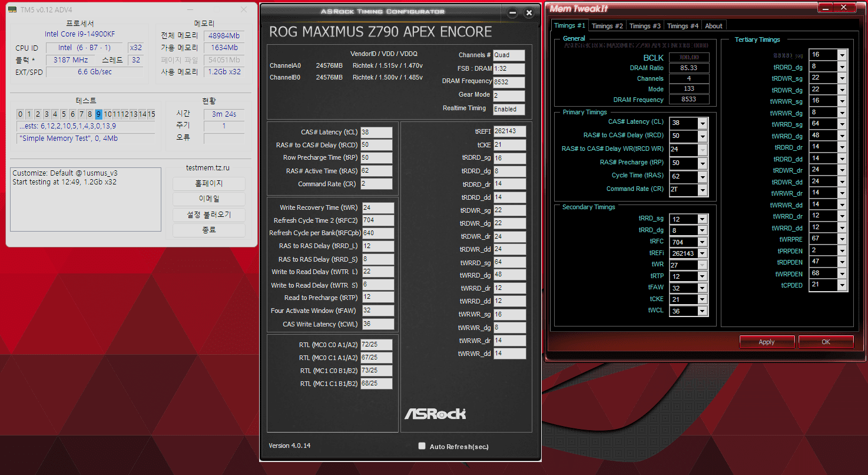The image size is (868, 475).
Task: Select test slot 9 in TM5
Action: click(x=99, y=114)
